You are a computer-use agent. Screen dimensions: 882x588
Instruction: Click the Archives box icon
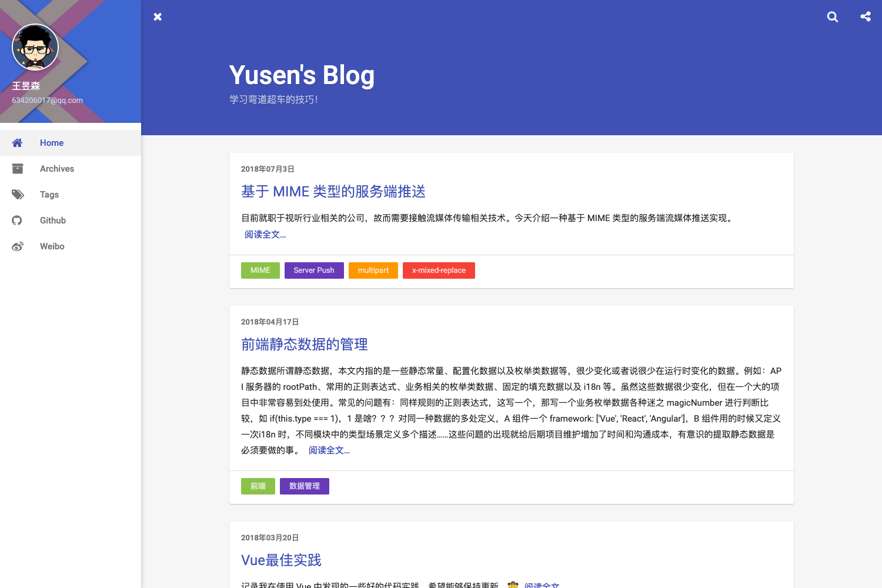[x=17, y=168]
